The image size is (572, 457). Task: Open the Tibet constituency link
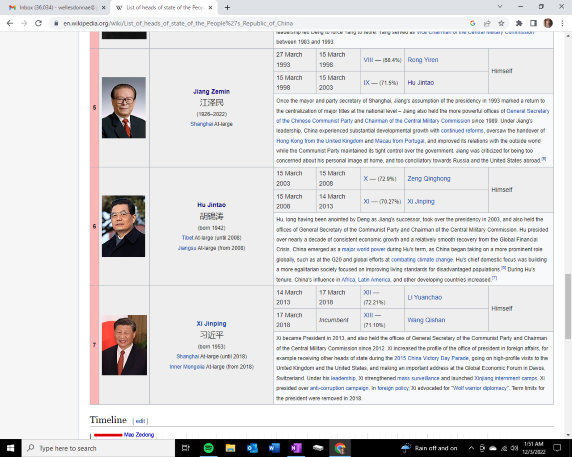[x=188, y=238]
